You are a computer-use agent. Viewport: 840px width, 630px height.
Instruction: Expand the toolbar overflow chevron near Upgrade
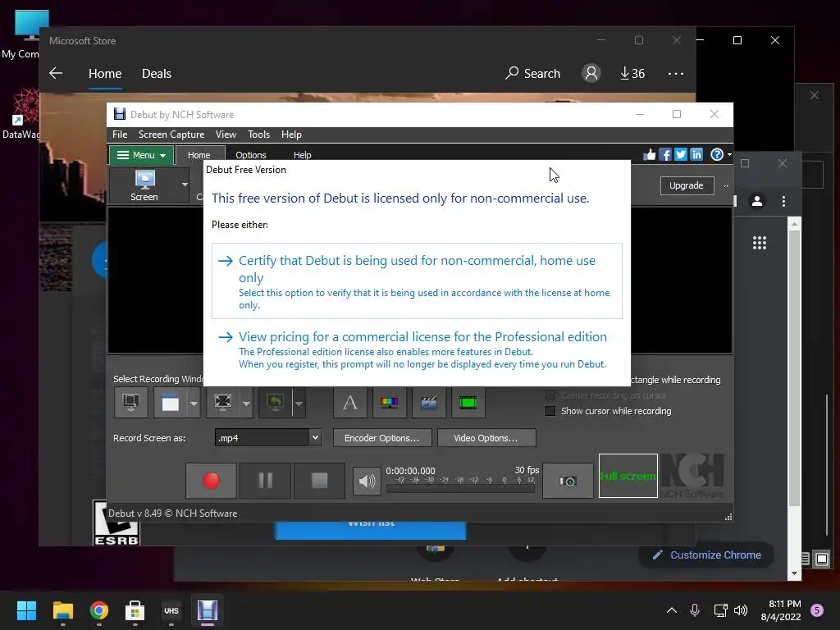click(x=726, y=186)
